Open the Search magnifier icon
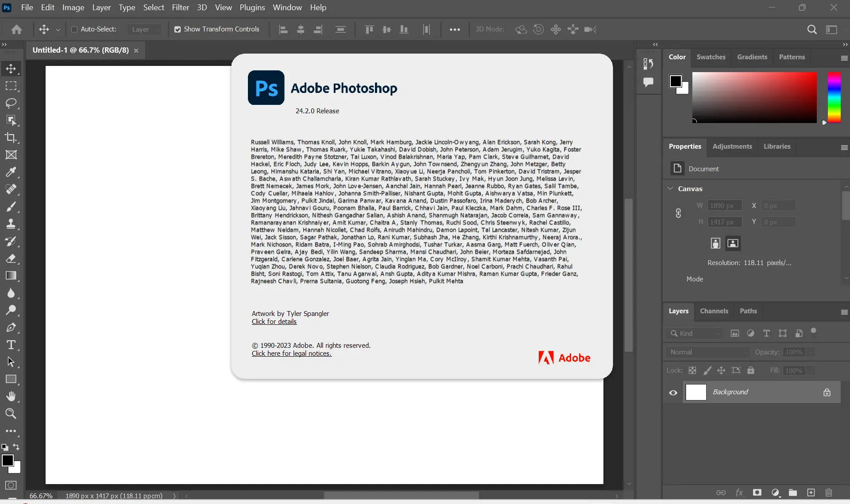The height and width of the screenshot is (504, 850). point(812,30)
